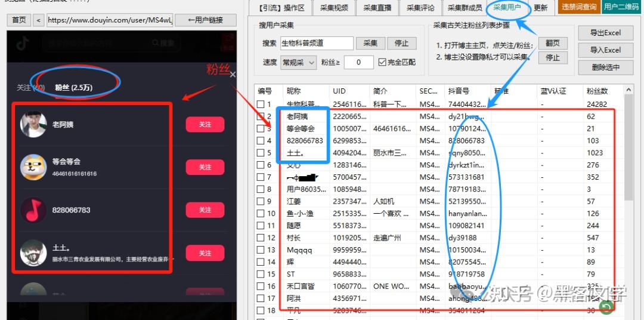644x320 pixels.
Task: Check the checkbox for row 4
Action: pos(261,141)
